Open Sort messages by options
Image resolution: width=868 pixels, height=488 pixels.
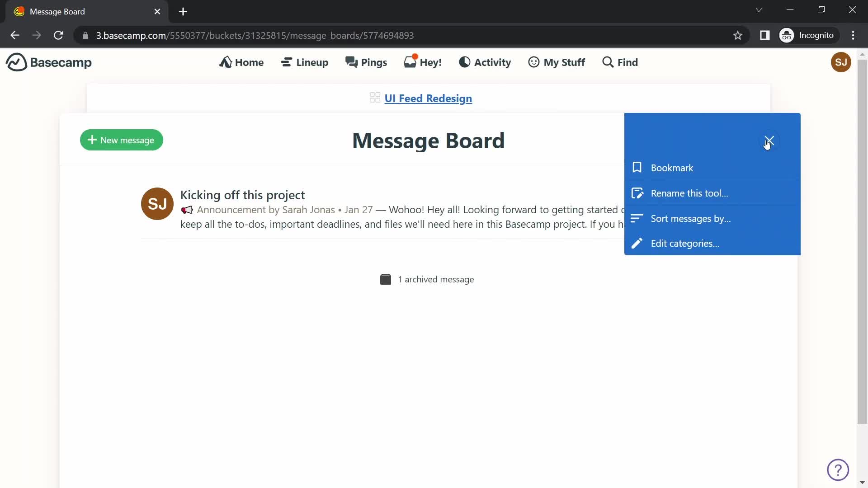tap(691, 218)
